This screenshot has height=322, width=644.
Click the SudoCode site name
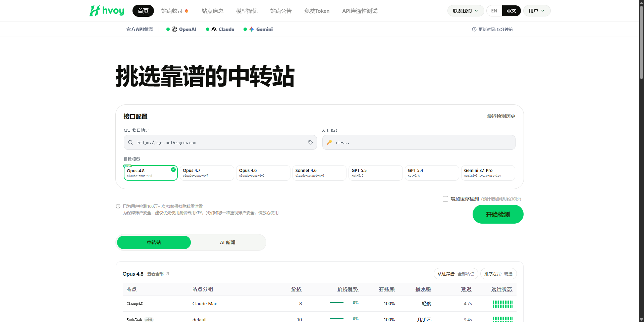tap(135, 320)
